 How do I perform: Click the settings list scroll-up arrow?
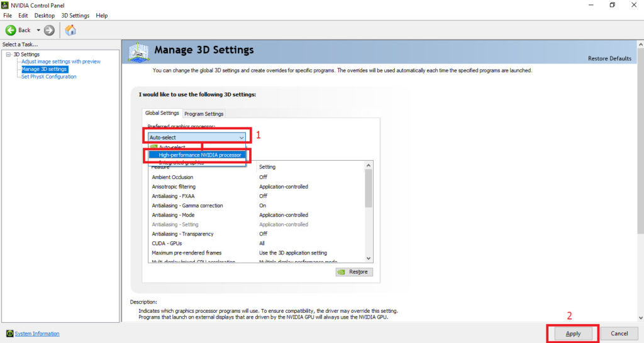369,165
